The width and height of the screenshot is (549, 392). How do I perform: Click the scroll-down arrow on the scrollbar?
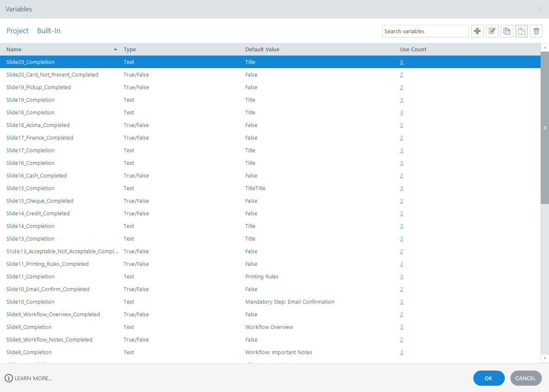click(x=544, y=358)
